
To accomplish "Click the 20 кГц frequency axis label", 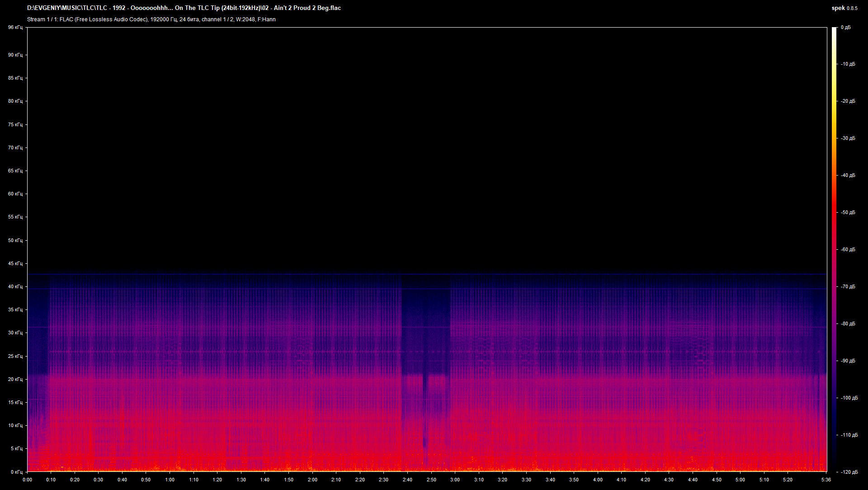I will pos(15,379).
